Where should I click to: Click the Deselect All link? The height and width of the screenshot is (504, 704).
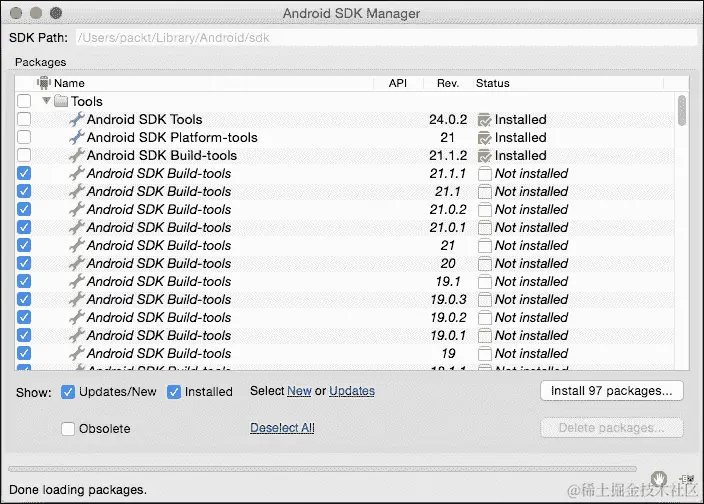282,428
